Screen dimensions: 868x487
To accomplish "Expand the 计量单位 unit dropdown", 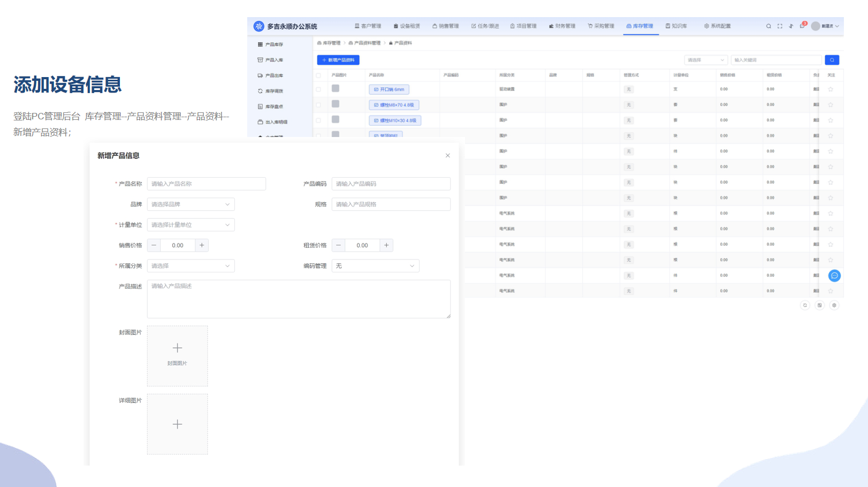I will click(191, 225).
